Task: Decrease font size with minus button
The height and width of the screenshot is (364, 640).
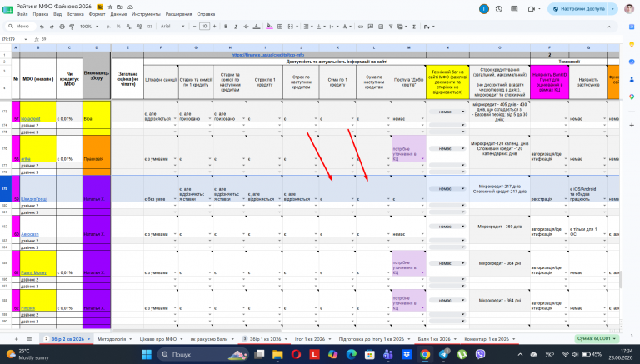Action: click(x=194, y=27)
